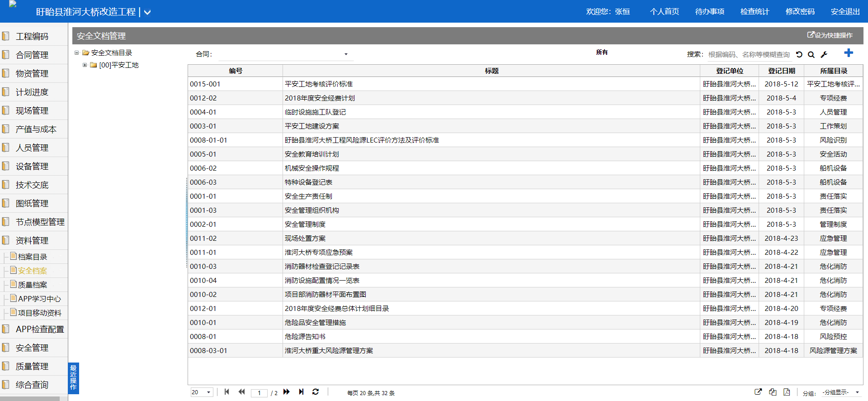Screen dimensions: 868x401
Task: Select the [00]平安工地 folder
Action: tap(118, 65)
